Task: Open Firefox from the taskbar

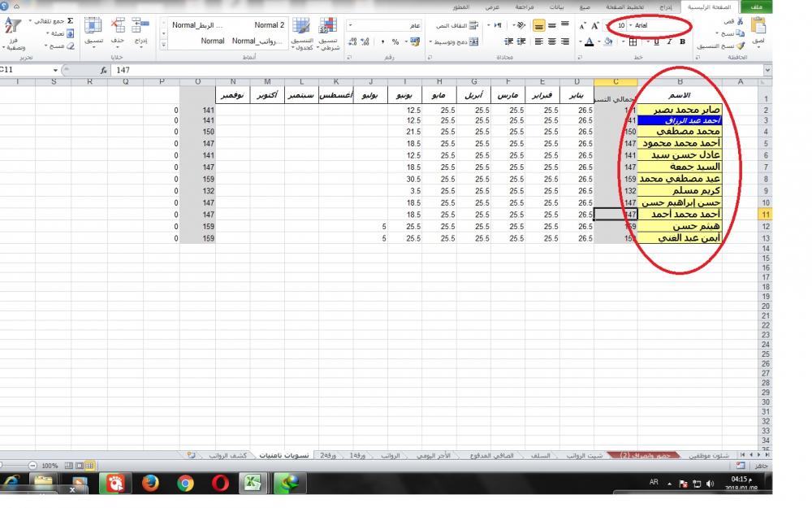Action: (x=151, y=483)
